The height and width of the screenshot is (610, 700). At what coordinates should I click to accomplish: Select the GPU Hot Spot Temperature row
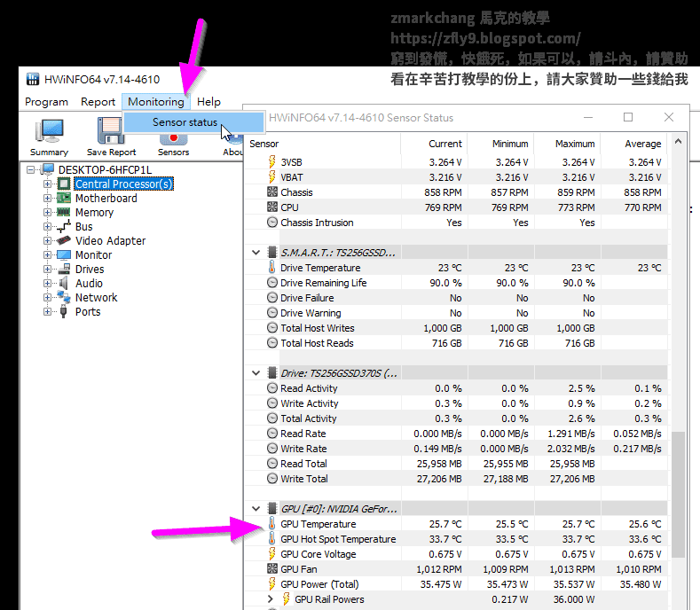pos(456,538)
